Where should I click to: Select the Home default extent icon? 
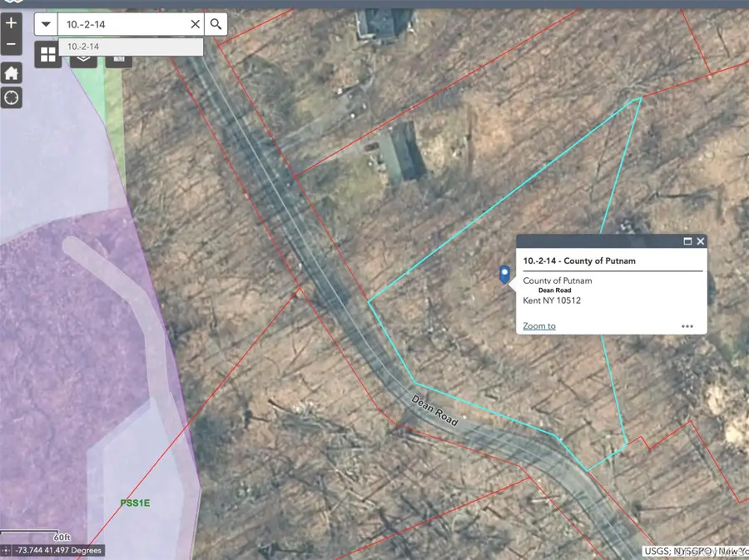(11, 73)
